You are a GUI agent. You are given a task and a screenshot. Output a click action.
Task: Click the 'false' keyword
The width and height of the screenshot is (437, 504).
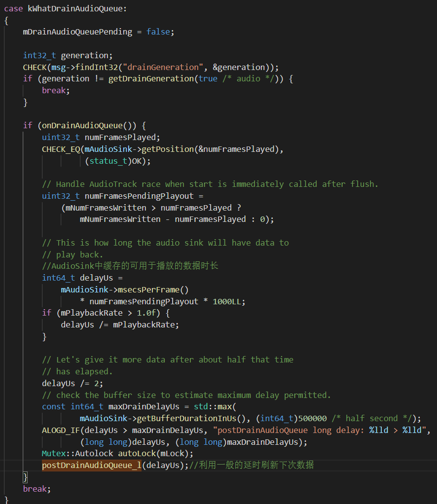(x=158, y=32)
